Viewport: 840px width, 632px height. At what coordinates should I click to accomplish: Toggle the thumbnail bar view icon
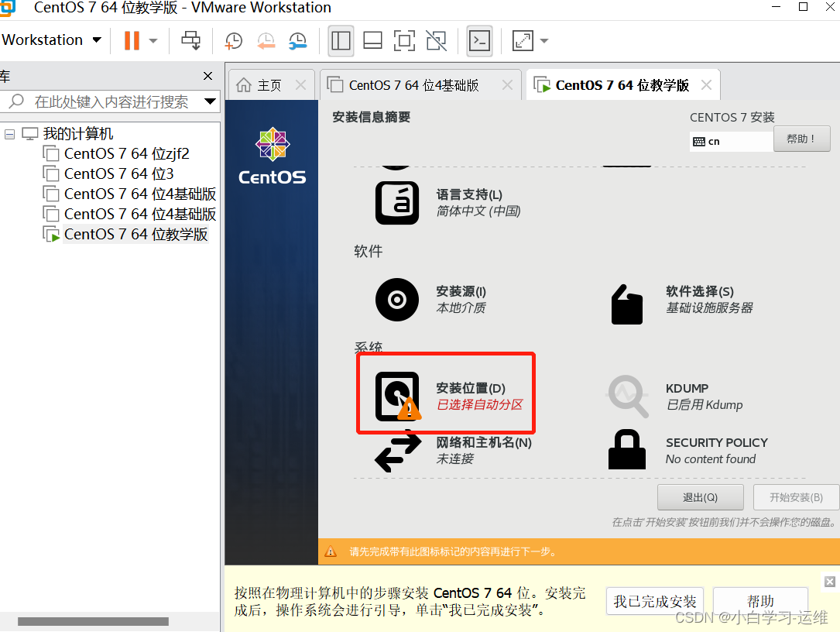[x=372, y=41]
